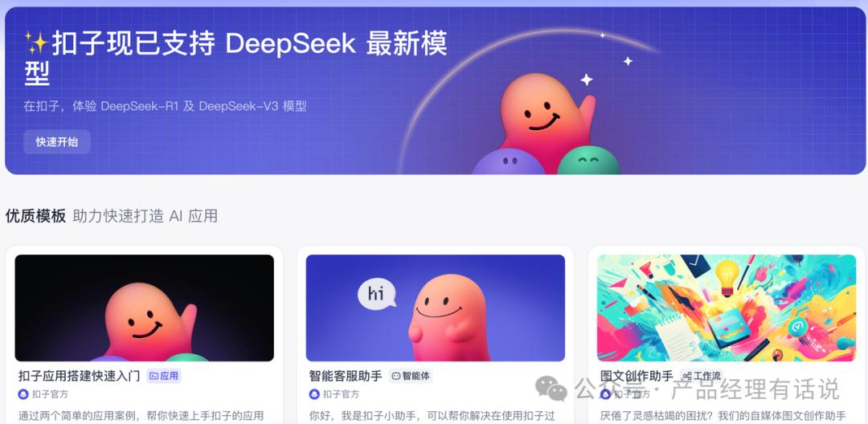Image resolution: width=868 pixels, height=424 pixels.
Task: Click 扣子官方 avatar icon under 扣子应用搭建快速入门
Action: 23,394
